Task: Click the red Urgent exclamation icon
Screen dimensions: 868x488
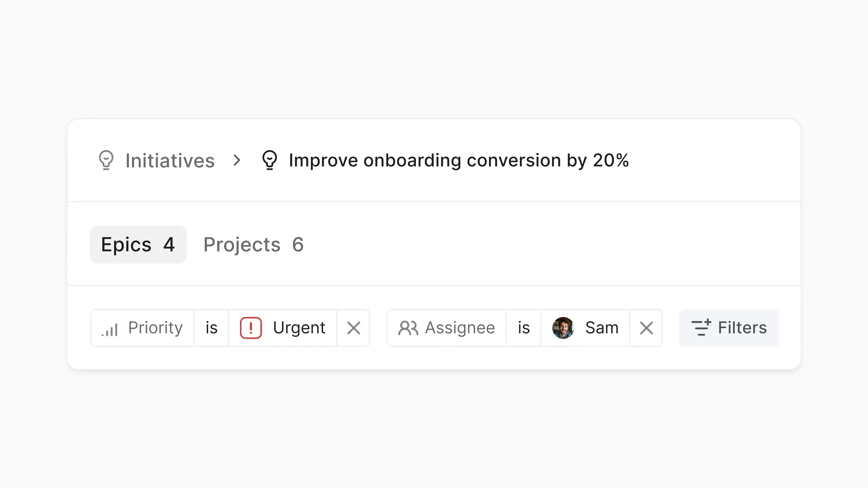Action: click(x=251, y=328)
